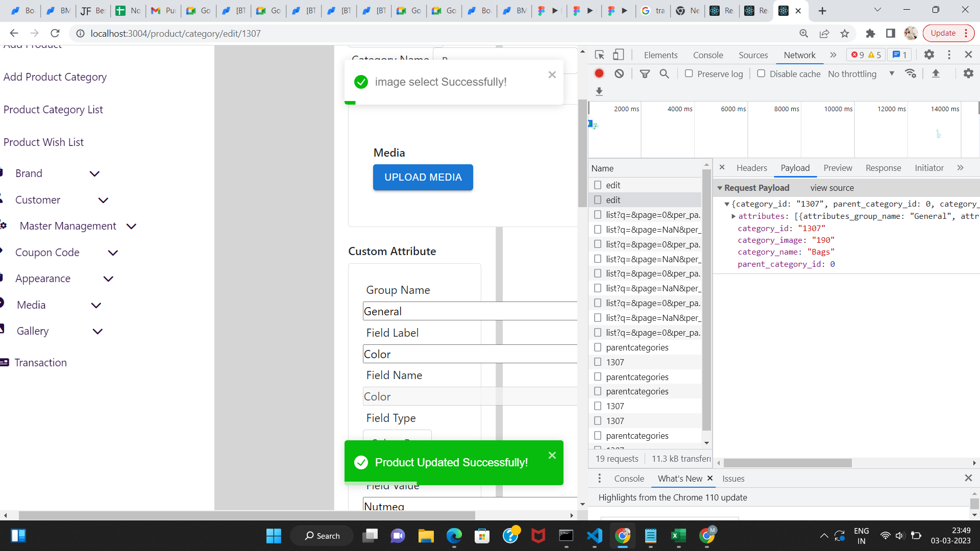This screenshot has height=551, width=980.
Task: Toggle the device toolbar icon
Action: point(619,55)
